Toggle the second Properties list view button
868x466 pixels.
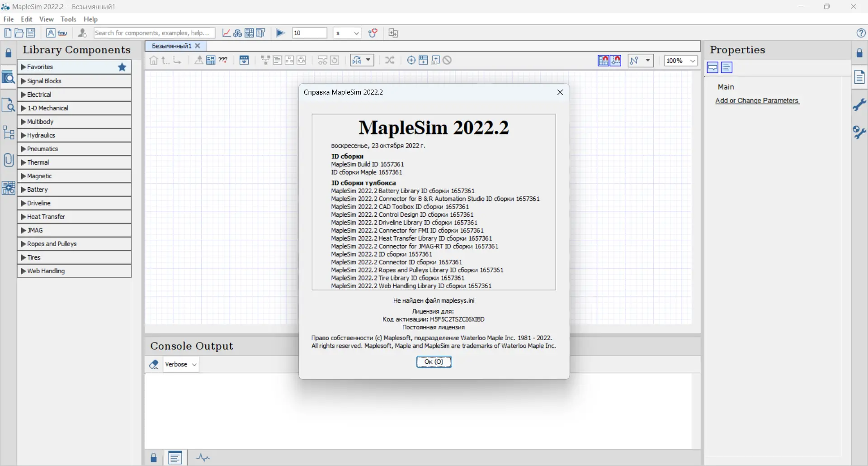click(x=726, y=68)
